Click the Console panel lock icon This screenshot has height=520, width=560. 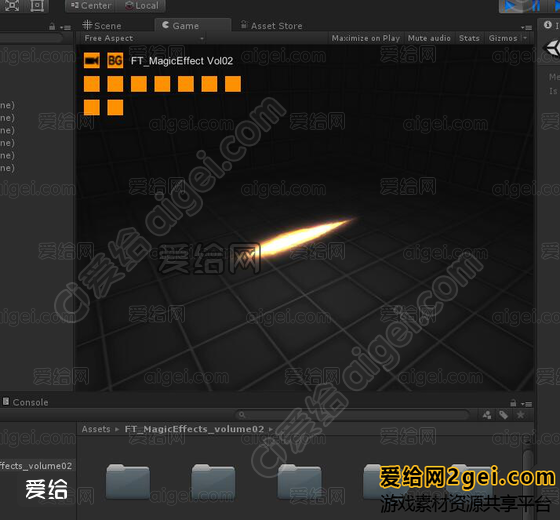pos(513,403)
